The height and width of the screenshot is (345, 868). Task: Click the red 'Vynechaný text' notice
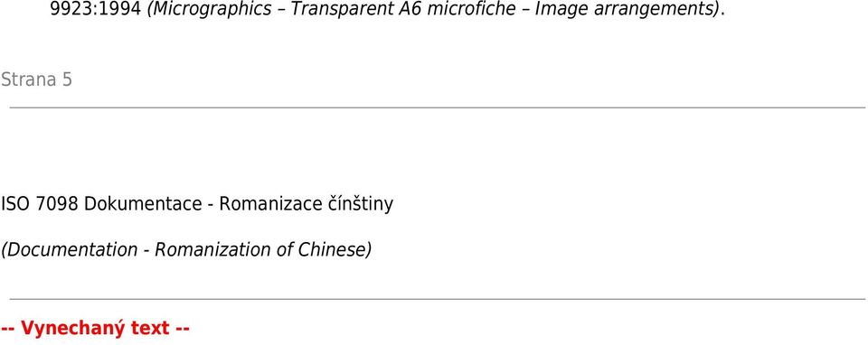point(95,329)
